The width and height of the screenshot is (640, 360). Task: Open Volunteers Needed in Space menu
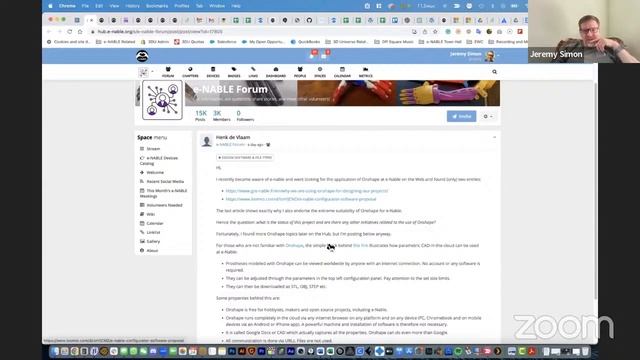[x=163, y=205]
